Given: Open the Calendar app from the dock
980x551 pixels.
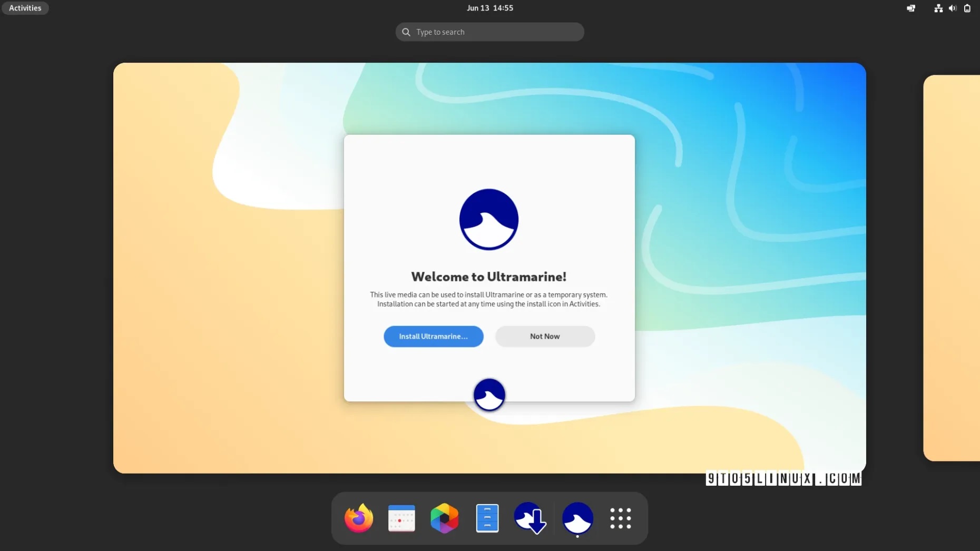Looking at the screenshot, I should click(x=401, y=518).
